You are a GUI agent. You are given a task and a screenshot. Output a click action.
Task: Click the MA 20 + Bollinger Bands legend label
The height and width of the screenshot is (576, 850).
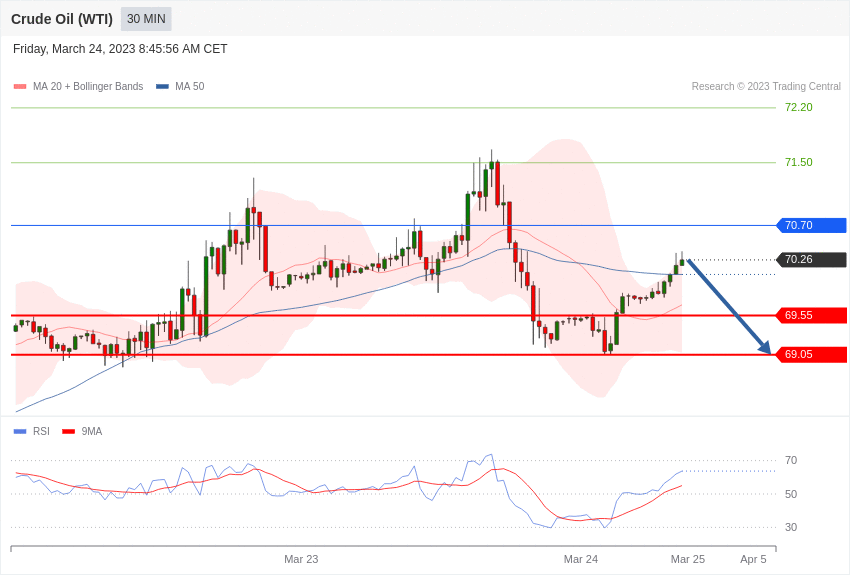88,86
